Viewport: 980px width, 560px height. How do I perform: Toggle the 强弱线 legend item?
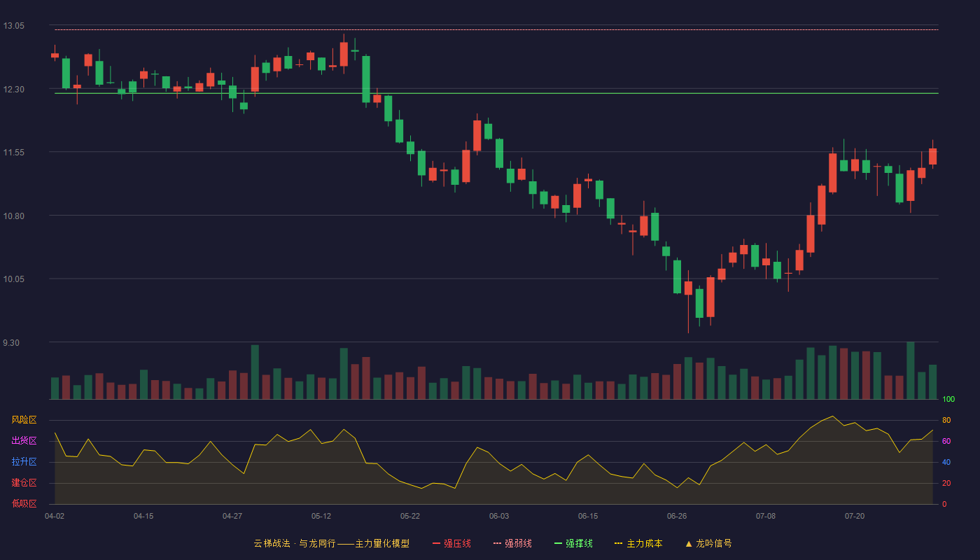512,543
